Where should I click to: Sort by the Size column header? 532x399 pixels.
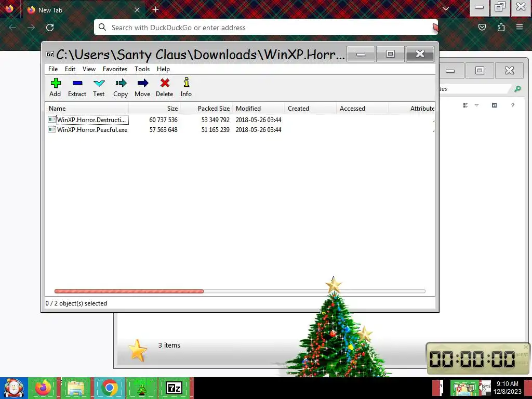155,109
